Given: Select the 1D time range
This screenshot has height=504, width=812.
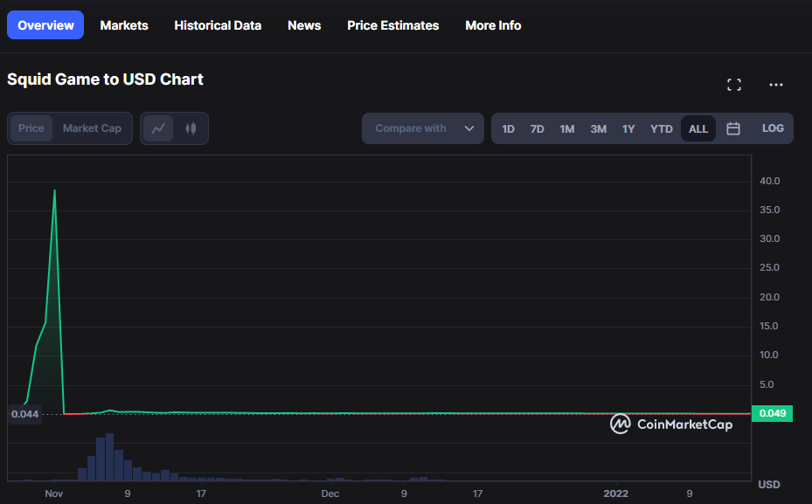Looking at the screenshot, I should (508, 129).
